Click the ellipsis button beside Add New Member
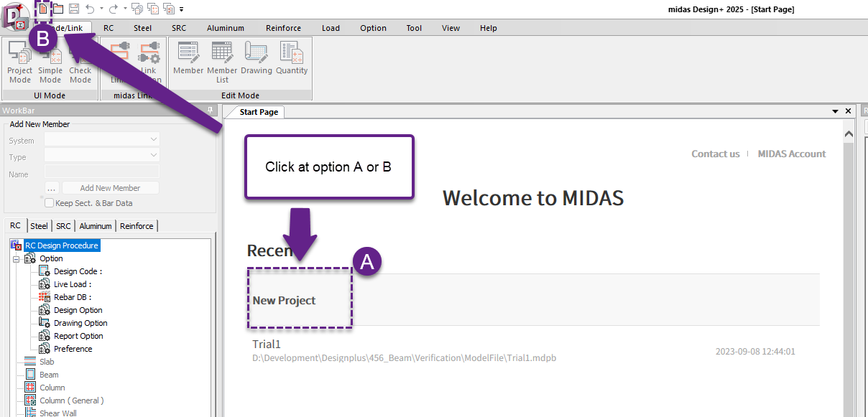 [x=51, y=188]
